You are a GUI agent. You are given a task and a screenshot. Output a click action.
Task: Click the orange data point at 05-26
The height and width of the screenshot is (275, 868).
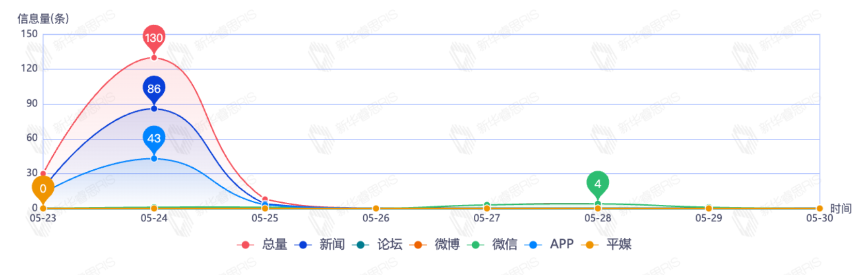376,208
